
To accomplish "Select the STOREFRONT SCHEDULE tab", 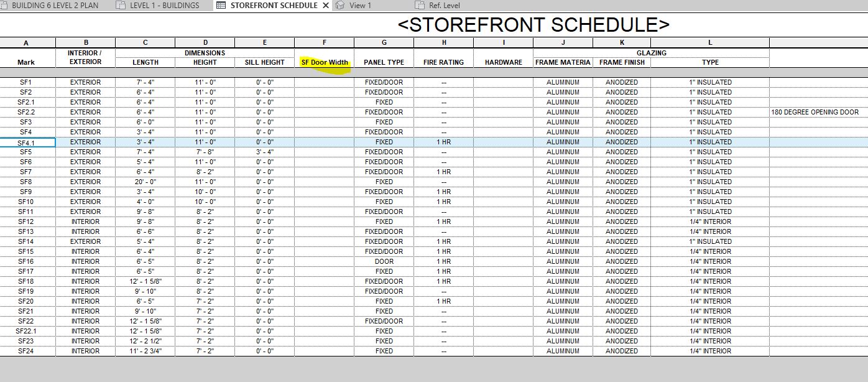I will tap(274, 5).
